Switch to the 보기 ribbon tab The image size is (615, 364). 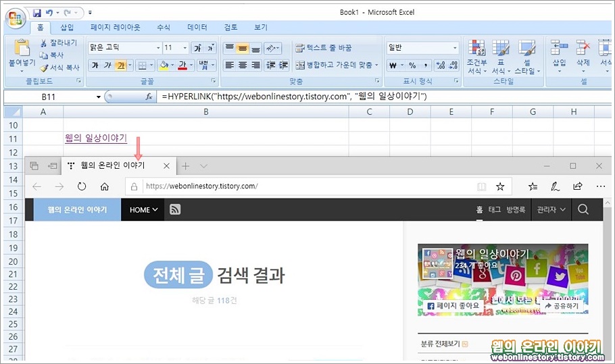pos(261,28)
